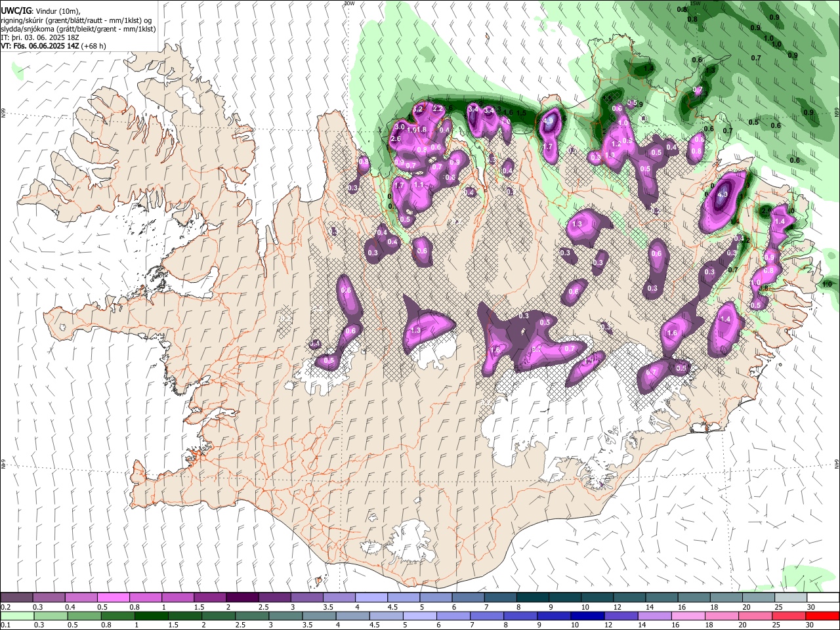This screenshot has width=840, height=630.
Task: Select the 'VT: Fös. 06.06.2025 14Z' valid time
Action: tap(39, 46)
